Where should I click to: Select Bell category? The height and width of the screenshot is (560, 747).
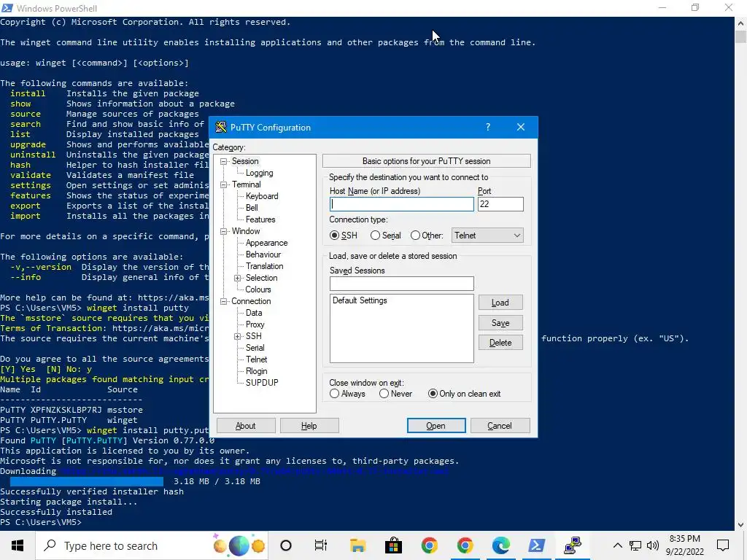pos(252,208)
